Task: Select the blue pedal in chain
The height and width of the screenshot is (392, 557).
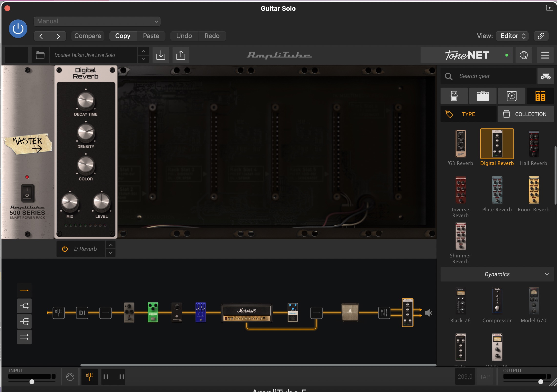Action: point(201,312)
